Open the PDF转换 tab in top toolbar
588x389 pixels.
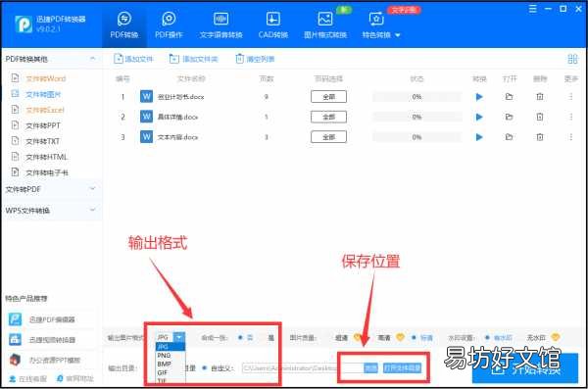(x=124, y=24)
